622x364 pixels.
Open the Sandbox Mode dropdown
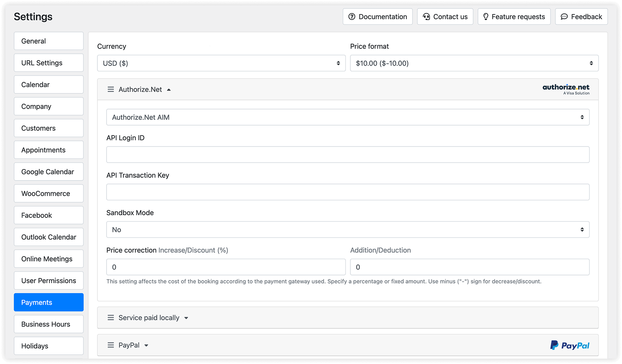tap(348, 230)
